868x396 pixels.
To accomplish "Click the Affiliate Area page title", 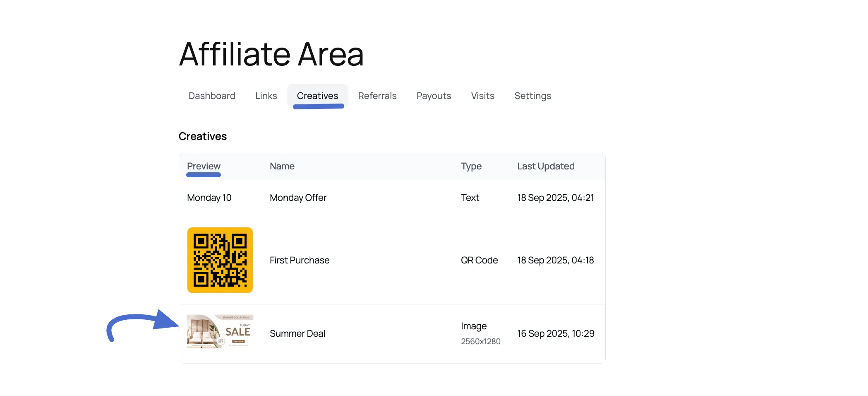I will 271,54.
